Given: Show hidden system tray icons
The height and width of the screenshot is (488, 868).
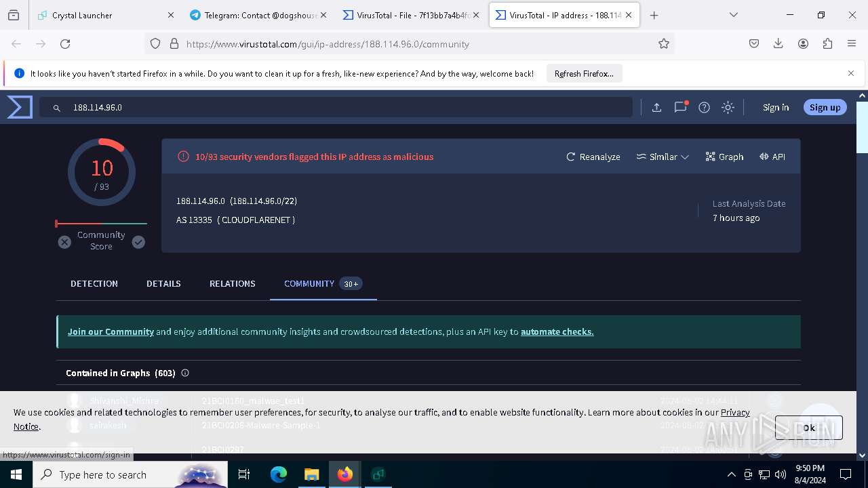Looking at the screenshot, I should tap(731, 474).
